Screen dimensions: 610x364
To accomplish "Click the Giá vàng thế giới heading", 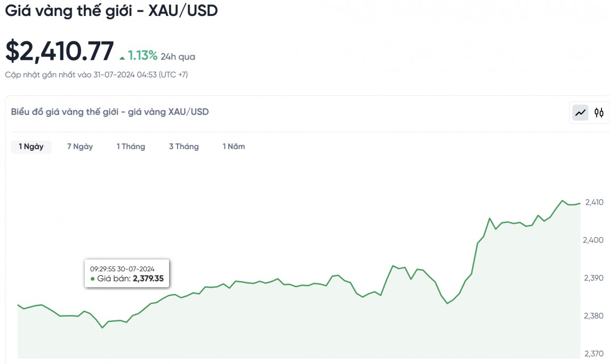I will pyautogui.click(x=111, y=11).
